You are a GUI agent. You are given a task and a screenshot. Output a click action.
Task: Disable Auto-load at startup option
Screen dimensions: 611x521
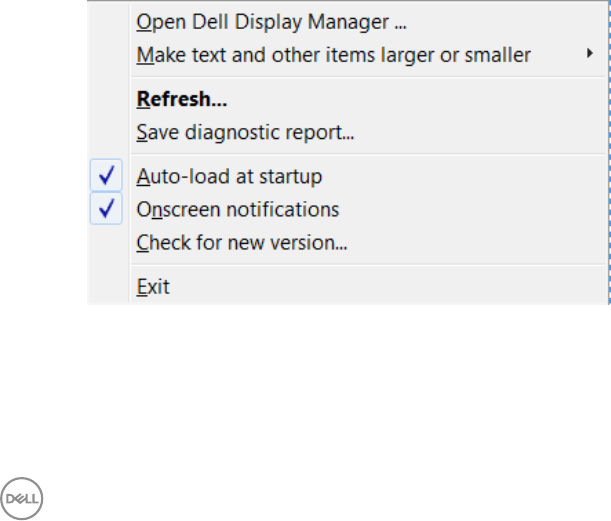click(228, 178)
